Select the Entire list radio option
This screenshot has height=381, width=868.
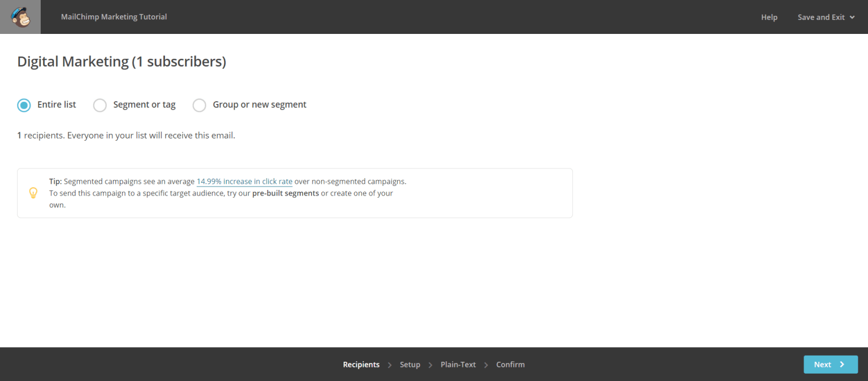pyautogui.click(x=24, y=105)
